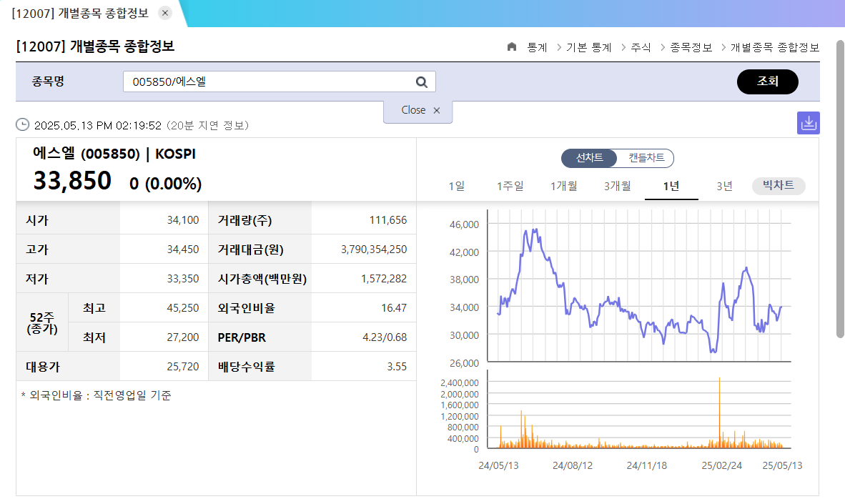This screenshot has height=504, width=845.
Task: Click the tab close icon on 개별종목 종합정보
Action: coord(164,12)
